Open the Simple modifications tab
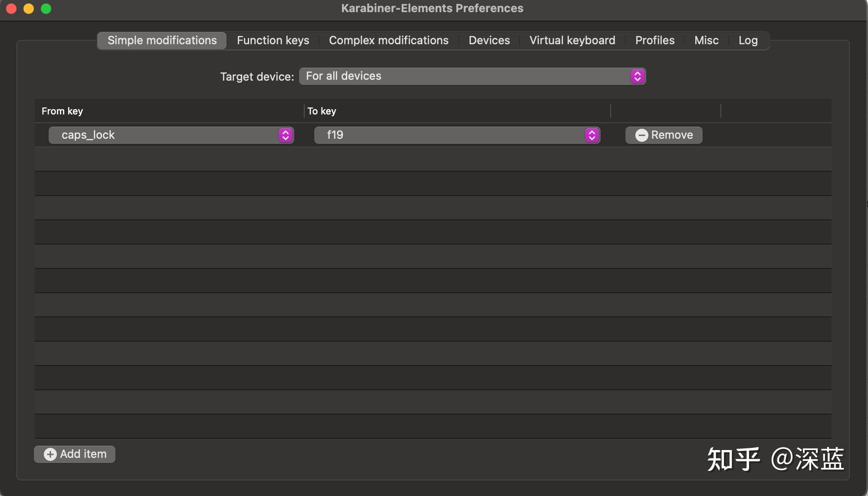The image size is (868, 496). [162, 41]
